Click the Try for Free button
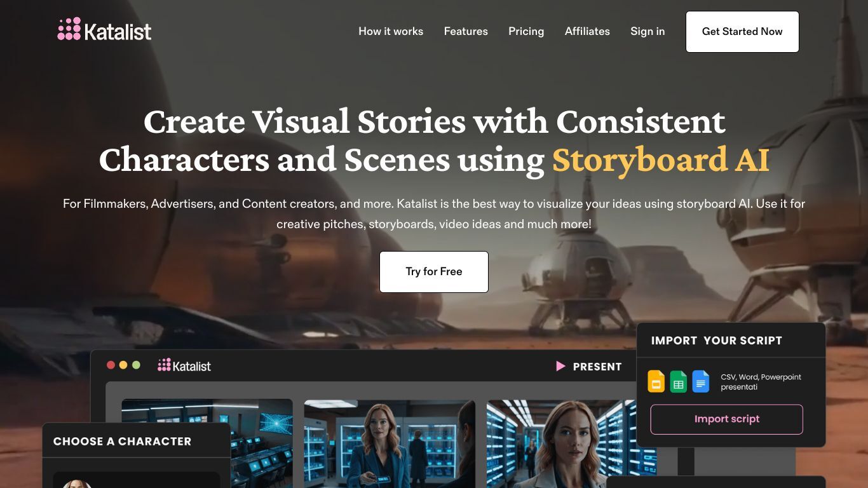868x488 pixels. pyautogui.click(x=434, y=272)
